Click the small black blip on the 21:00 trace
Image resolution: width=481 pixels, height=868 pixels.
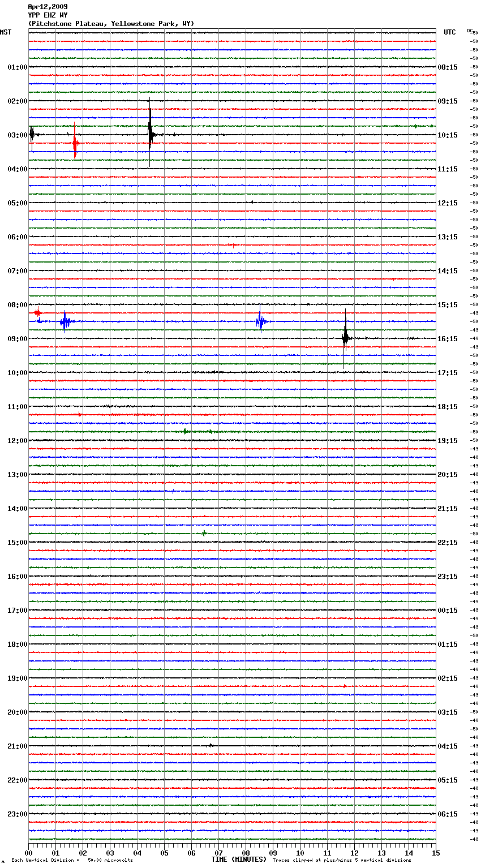(x=211, y=745)
